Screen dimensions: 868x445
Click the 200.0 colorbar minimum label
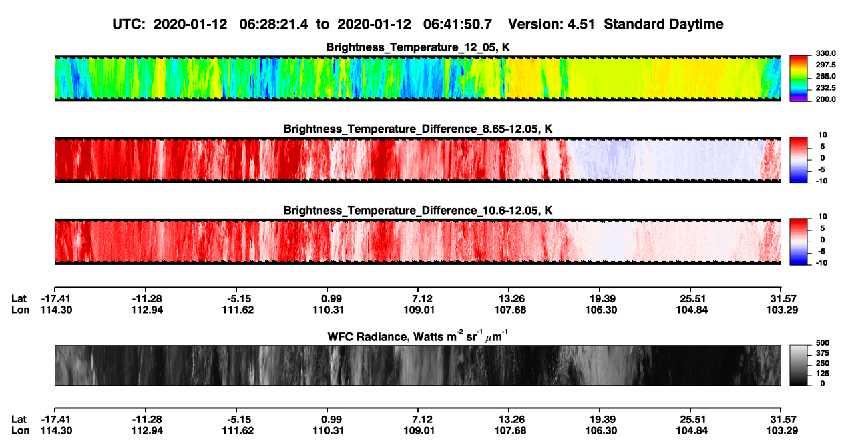pyautogui.click(x=825, y=99)
